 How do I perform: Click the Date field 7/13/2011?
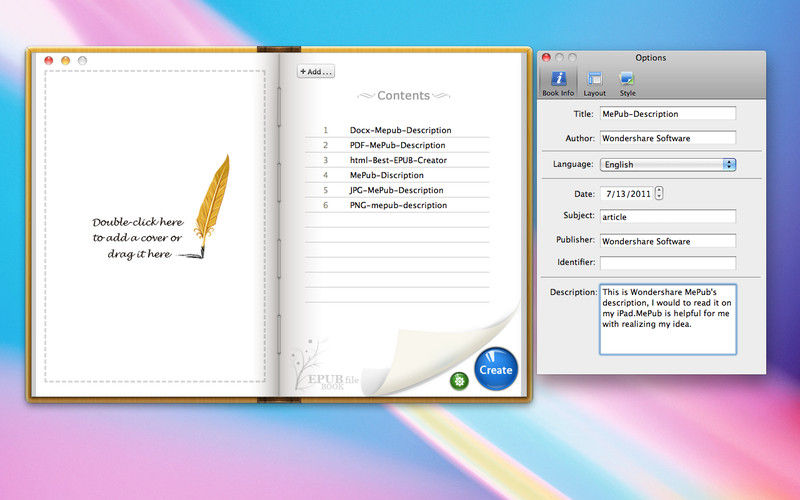628,194
